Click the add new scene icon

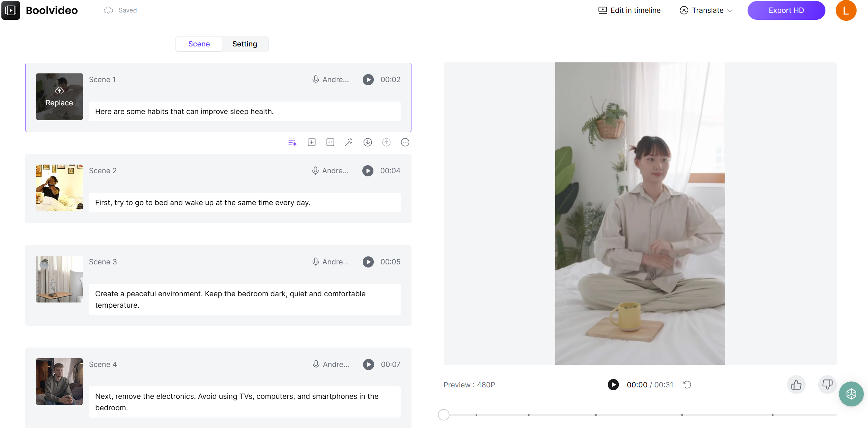(311, 142)
